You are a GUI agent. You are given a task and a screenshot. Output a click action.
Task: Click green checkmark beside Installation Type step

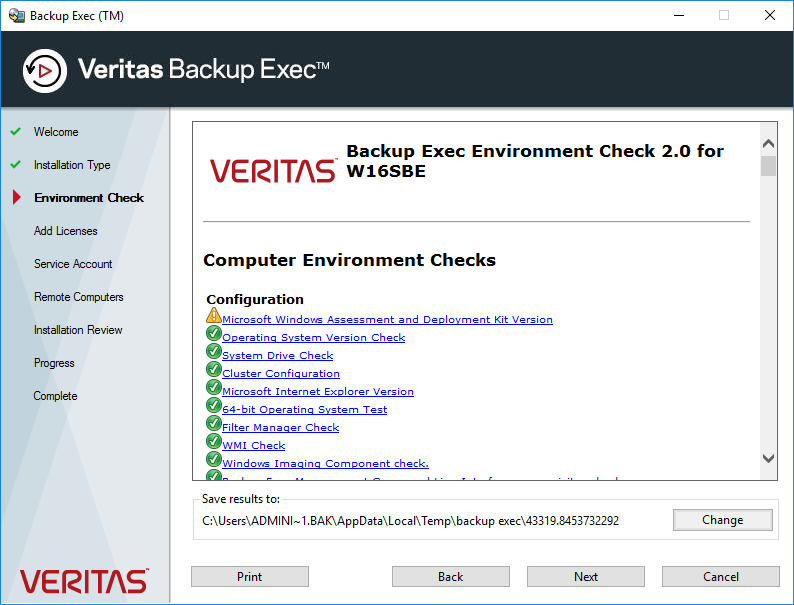(x=16, y=164)
